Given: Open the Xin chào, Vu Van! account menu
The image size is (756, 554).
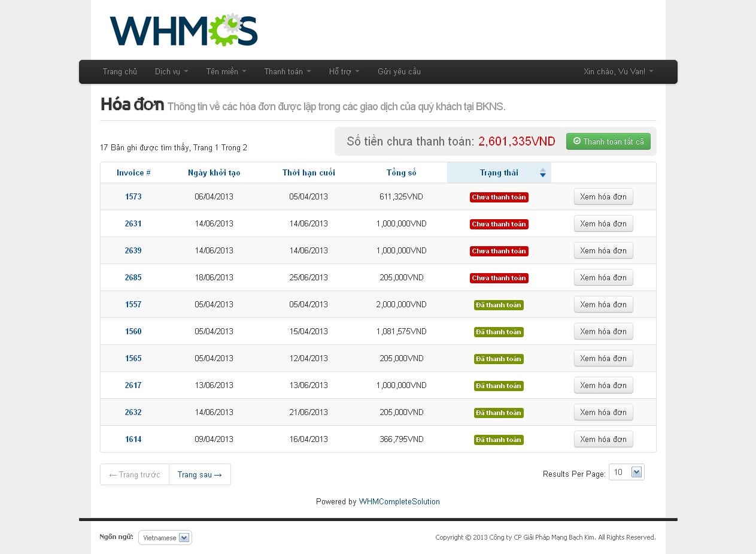Looking at the screenshot, I should tap(618, 72).
